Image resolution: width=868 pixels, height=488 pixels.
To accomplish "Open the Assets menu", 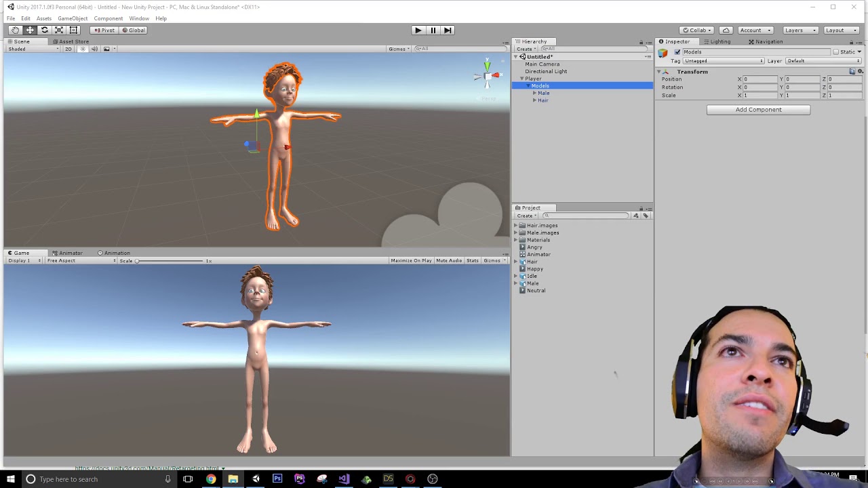I will [44, 18].
